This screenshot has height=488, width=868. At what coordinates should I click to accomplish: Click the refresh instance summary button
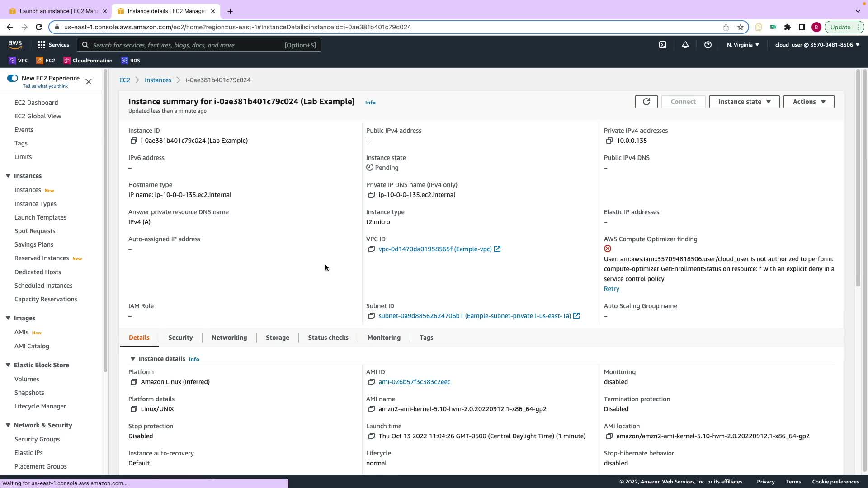pos(646,102)
